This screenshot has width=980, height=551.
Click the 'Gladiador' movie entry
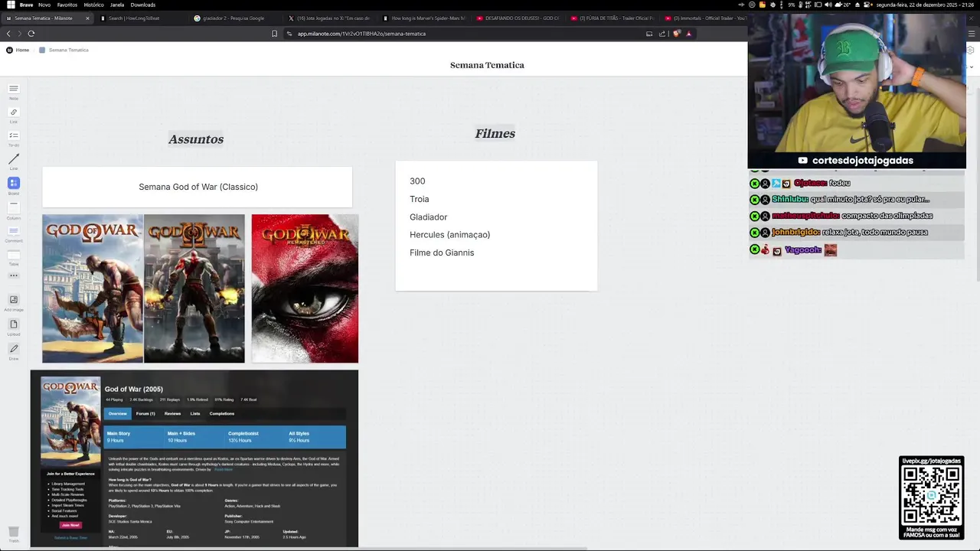pos(428,217)
